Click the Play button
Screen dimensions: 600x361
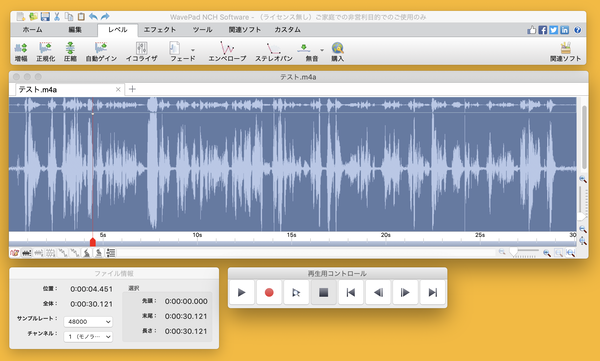pyautogui.click(x=241, y=292)
